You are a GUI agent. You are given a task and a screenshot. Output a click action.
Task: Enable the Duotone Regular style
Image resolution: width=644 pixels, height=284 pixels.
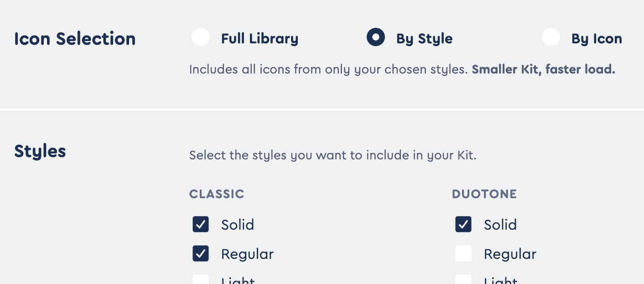point(463,253)
